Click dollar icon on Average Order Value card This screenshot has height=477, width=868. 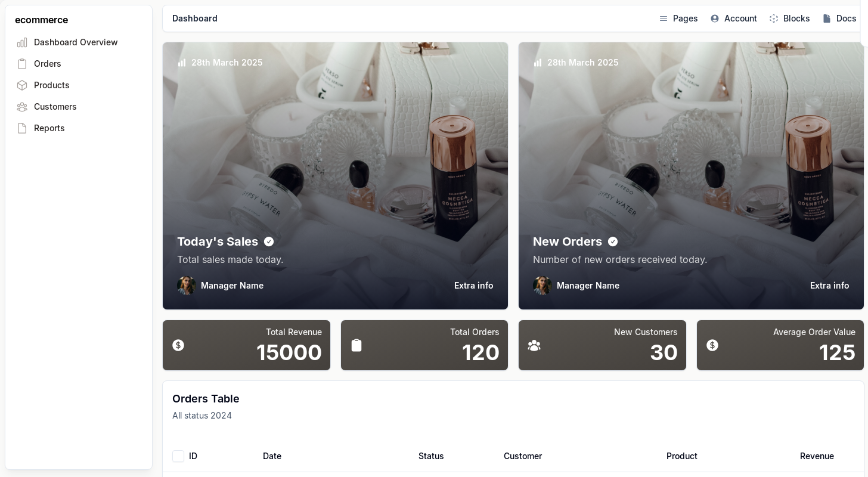pos(712,345)
